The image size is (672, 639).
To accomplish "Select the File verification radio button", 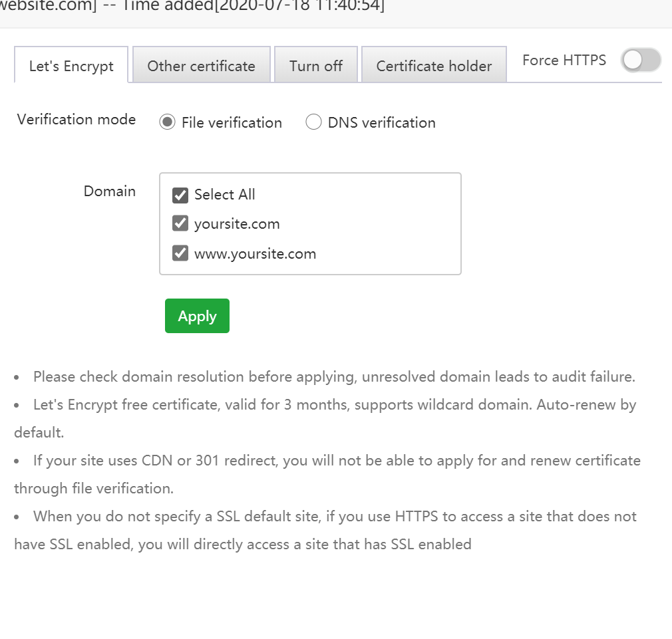I will click(x=168, y=122).
